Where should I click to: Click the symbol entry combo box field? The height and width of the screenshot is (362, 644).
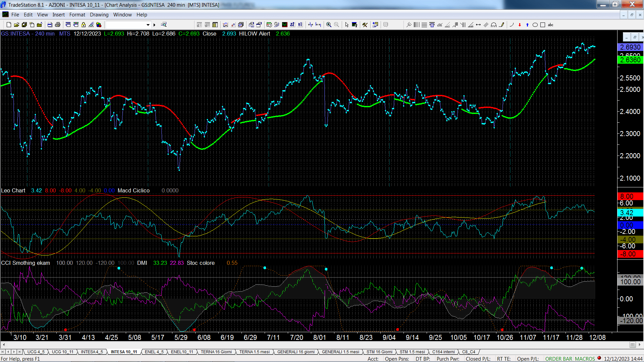click(x=128, y=25)
